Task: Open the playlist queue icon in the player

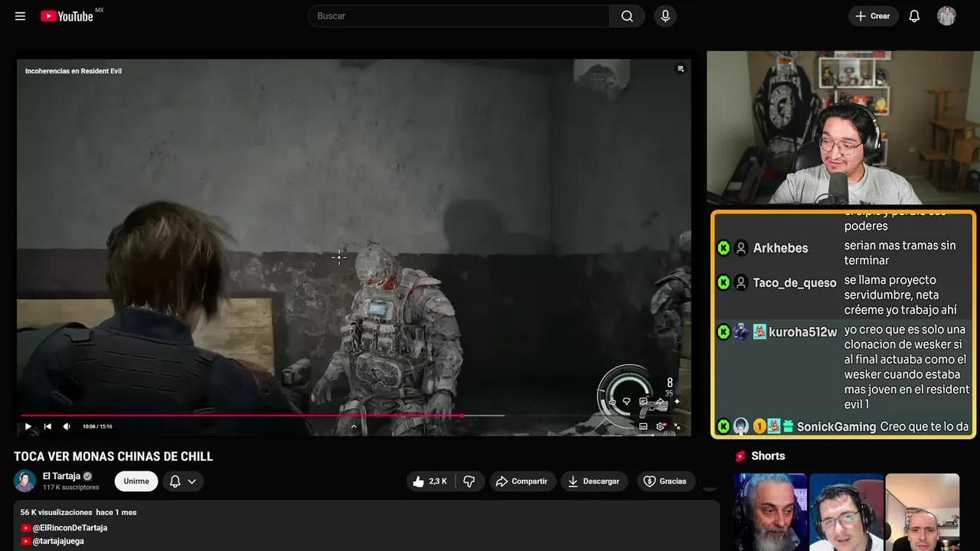Action: click(680, 69)
